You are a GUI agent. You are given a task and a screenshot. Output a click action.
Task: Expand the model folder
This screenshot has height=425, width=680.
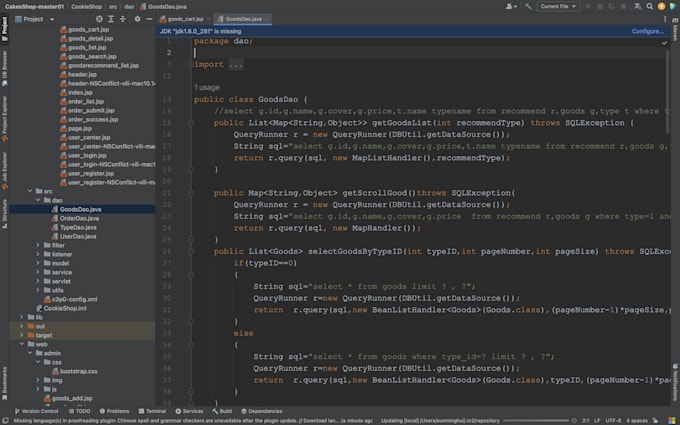click(x=38, y=263)
